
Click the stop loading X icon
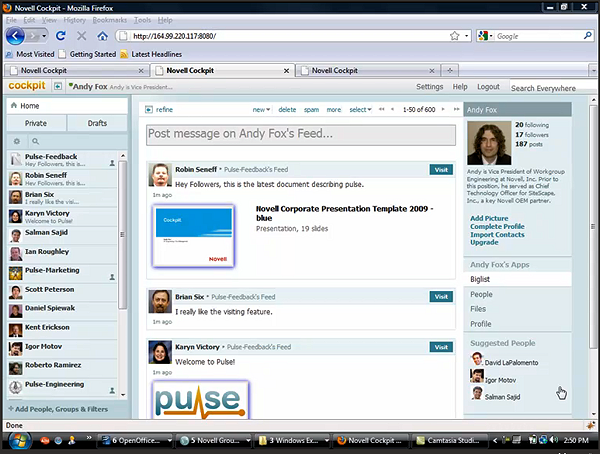pyautogui.click(x=82, y=36)
